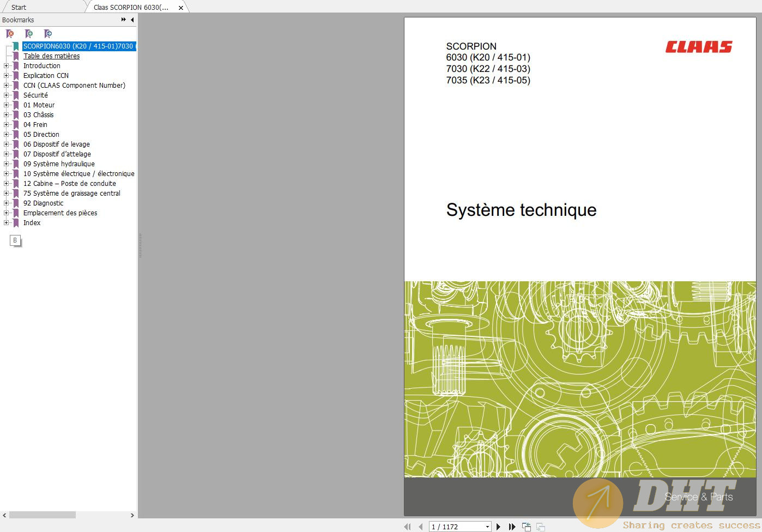The width and height of the screenshot is (762, 532).
Task: Open 12 Cabine – Poste de conduite
Action: tap(69, 184)
